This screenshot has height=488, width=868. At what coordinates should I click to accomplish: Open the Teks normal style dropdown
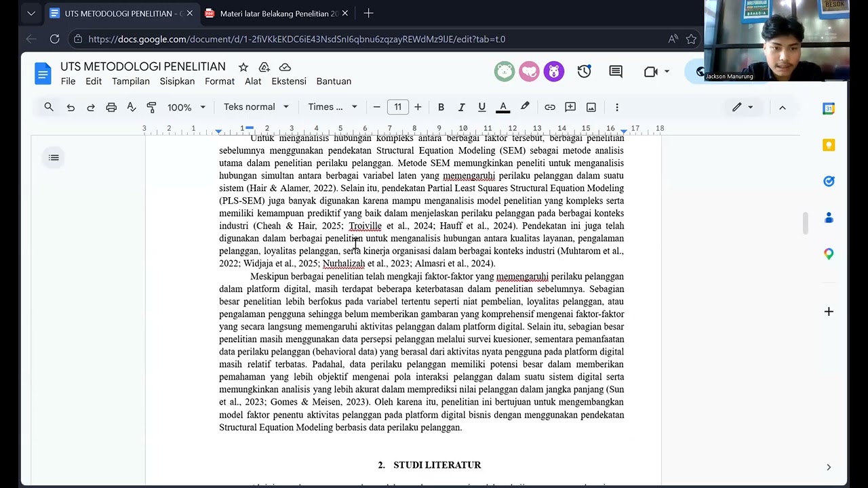coord(256,107)
